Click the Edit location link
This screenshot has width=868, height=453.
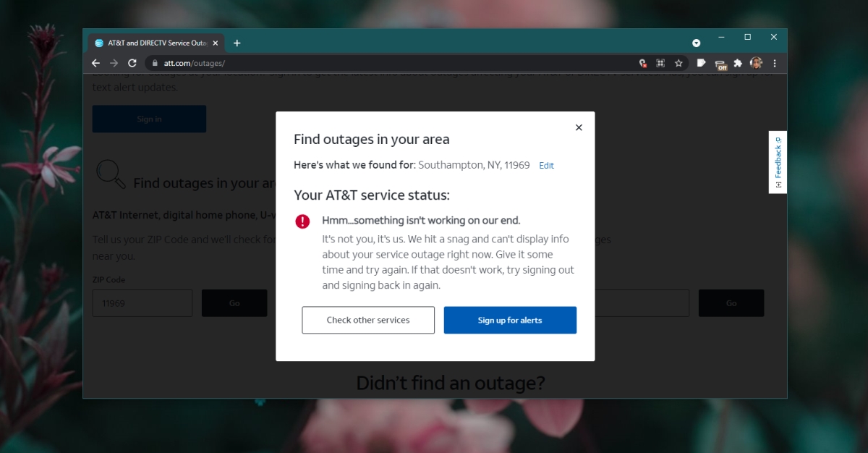[546, 166]
